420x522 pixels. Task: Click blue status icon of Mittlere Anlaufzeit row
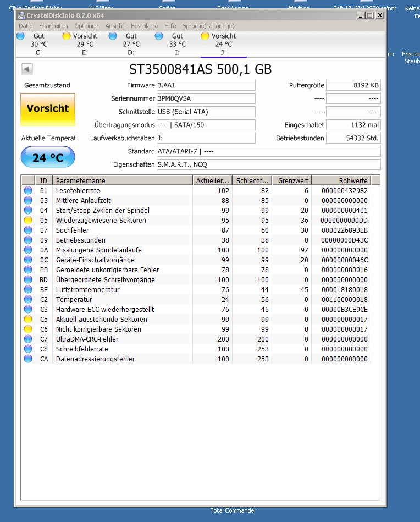click(x=28, y=200)
